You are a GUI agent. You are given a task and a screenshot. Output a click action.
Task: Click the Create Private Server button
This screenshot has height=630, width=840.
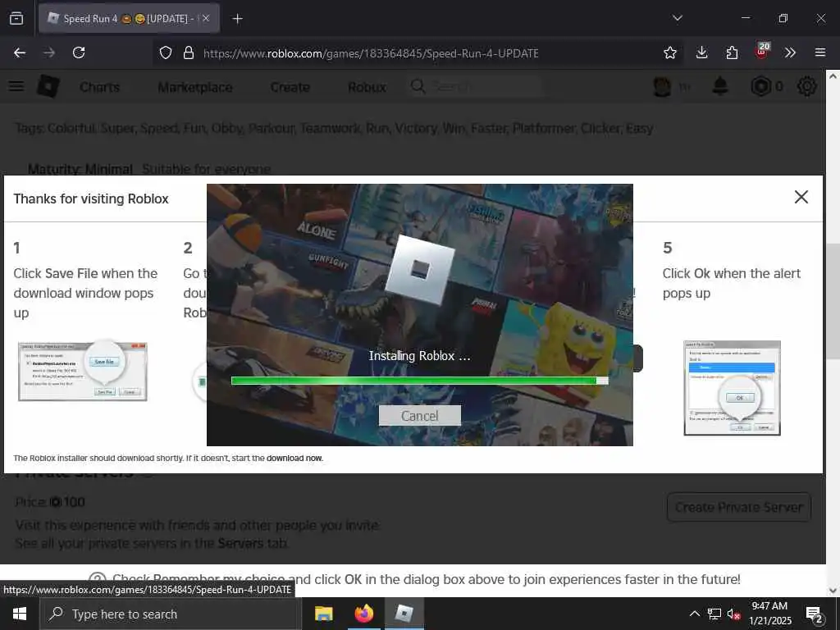click(x=739, y=507)
